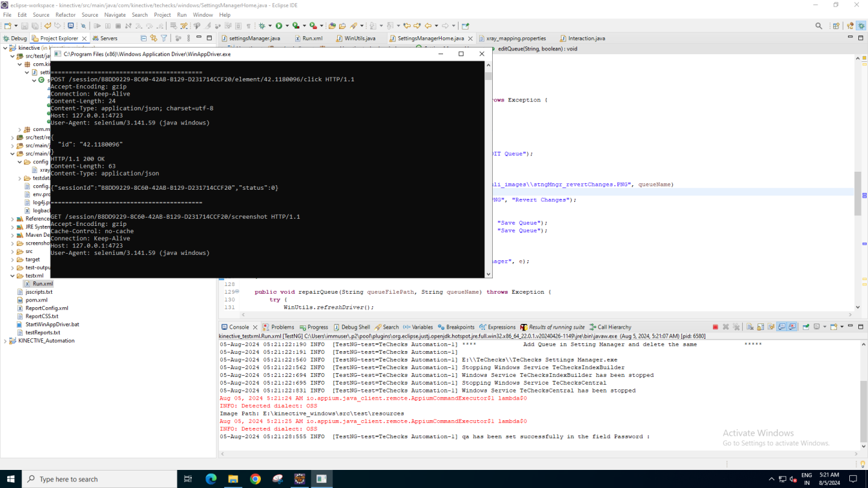This screenshot has width=868, height=488.
Task: Select pom.xml in Project Explorer
Action: click(36, 300)
